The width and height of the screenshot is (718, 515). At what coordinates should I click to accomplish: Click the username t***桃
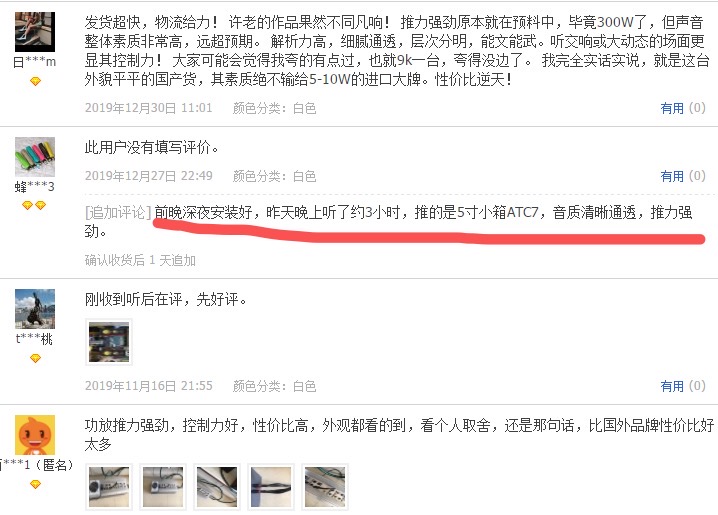34,339
